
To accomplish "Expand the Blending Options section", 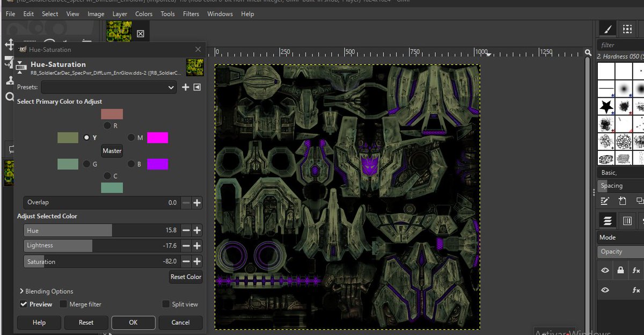I will [46, 292].
